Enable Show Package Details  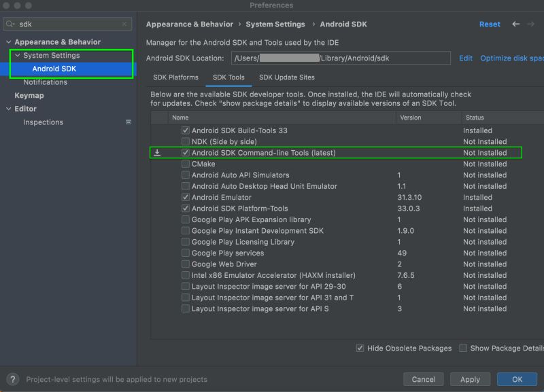463,348
